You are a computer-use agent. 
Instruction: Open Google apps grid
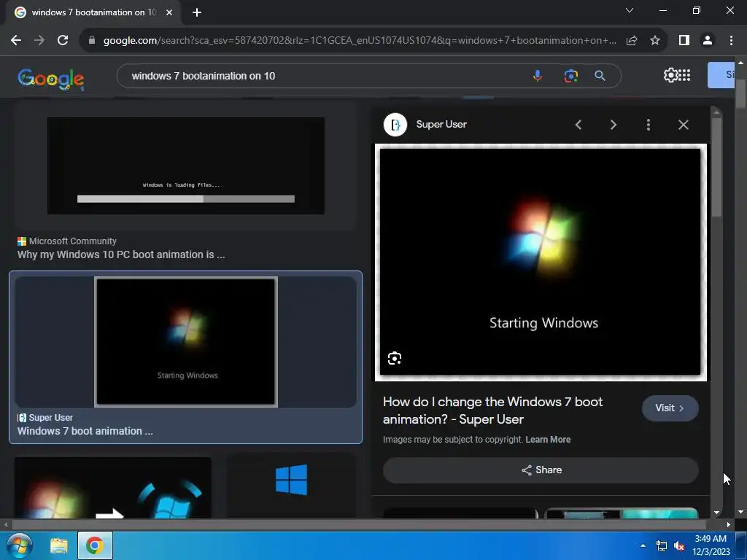click(x=684, y=75)
